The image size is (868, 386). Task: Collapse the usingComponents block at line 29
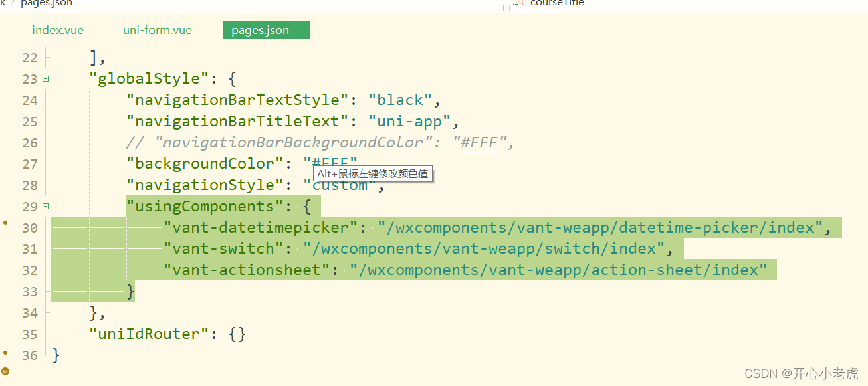click(x=44, y=205)
